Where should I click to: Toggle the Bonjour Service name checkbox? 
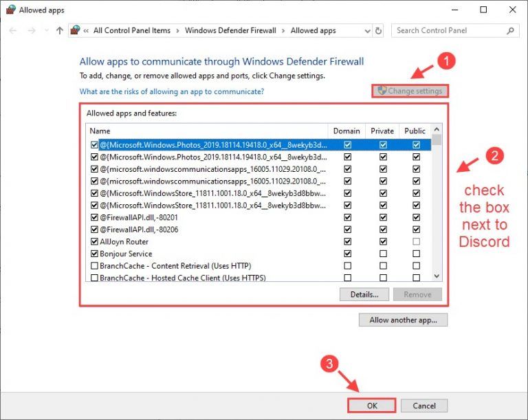click(94, 254)
